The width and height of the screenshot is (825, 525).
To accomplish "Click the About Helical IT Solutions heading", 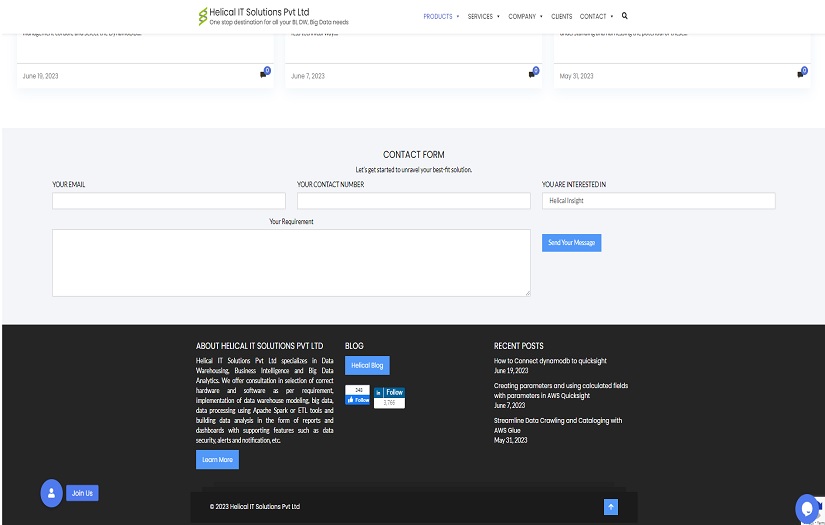I will [x=259, y=346].
